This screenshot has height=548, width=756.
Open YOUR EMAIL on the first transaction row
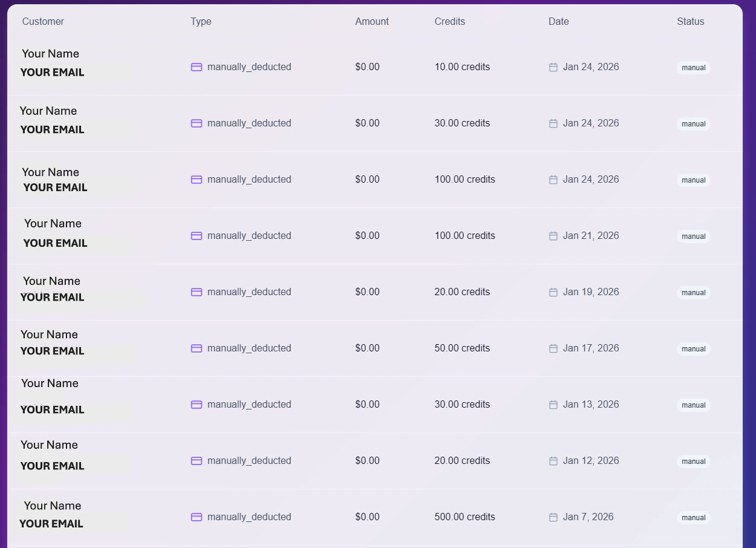(x=52, y=72)
